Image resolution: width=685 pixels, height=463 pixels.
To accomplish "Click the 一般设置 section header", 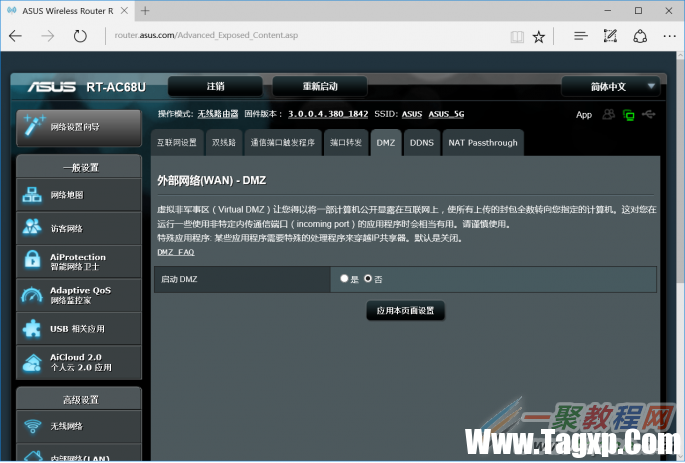I will coord(79,168).
